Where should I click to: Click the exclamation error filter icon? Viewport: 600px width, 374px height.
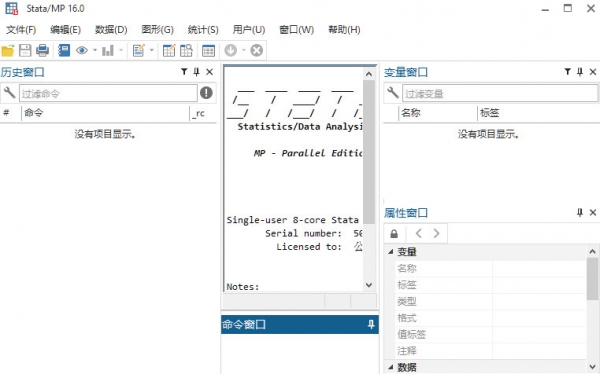(x=206, y=93)
